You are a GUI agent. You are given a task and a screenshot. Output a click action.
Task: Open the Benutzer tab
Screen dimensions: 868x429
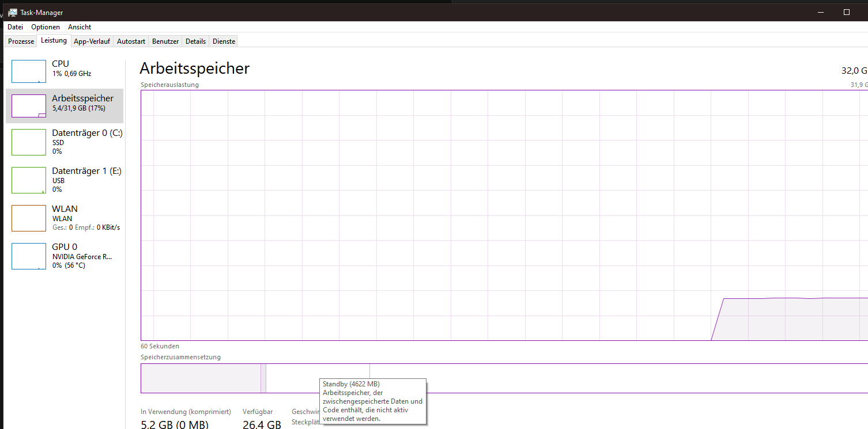coord(165,41)
